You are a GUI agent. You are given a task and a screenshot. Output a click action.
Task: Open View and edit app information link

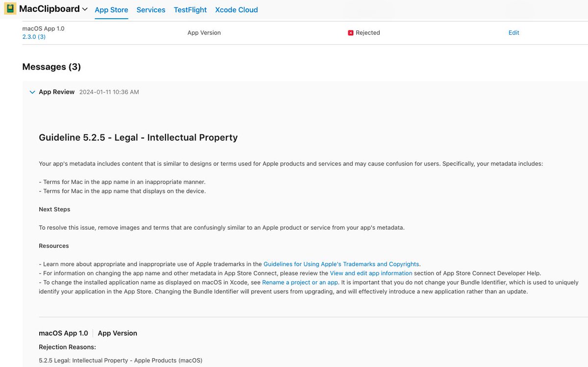371,273
